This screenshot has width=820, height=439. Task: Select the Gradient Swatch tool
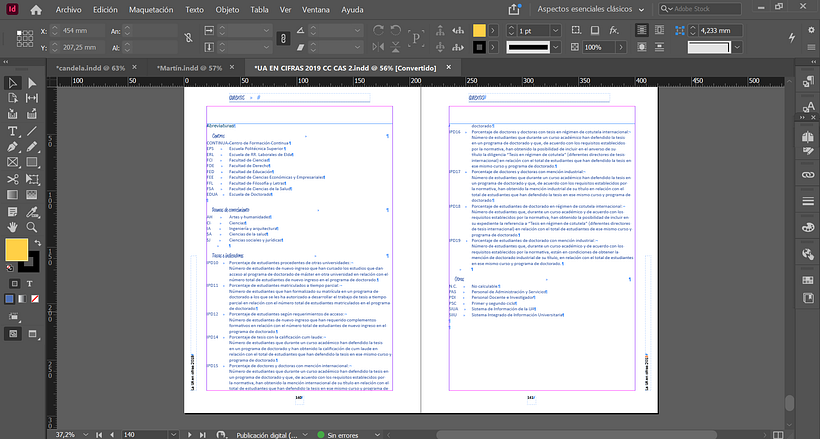[13, 195]
